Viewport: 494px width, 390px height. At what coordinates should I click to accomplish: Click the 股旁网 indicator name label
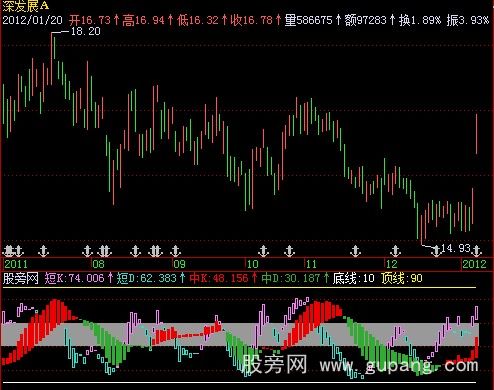tap(21, 278)
